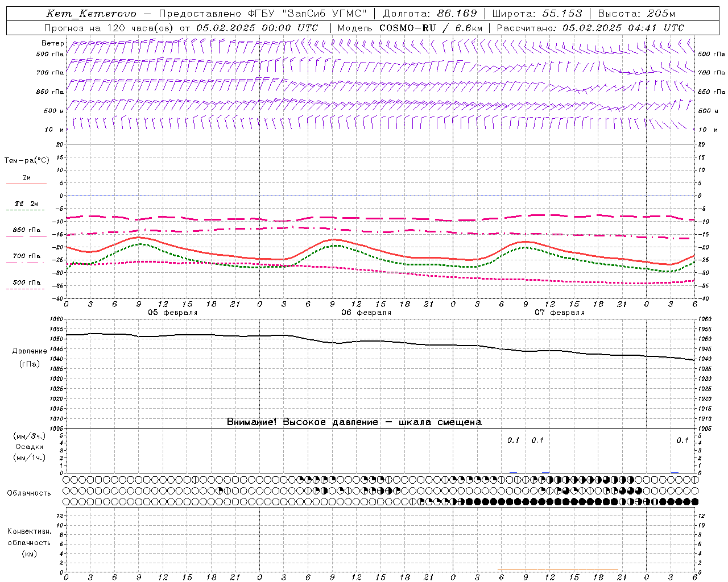
Task: Click the orange convective cloud line
Action: pos(557,569)
